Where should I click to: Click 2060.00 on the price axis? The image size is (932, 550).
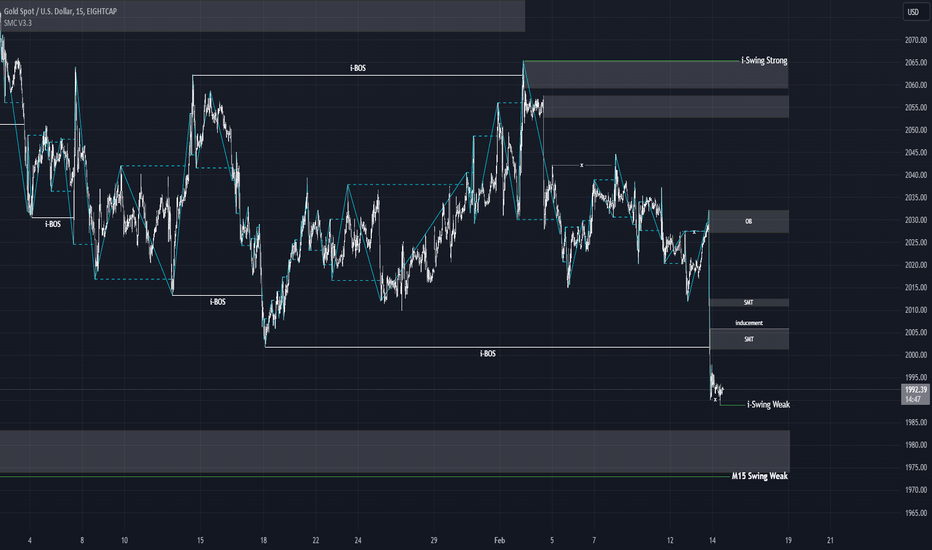pos(916,85)
